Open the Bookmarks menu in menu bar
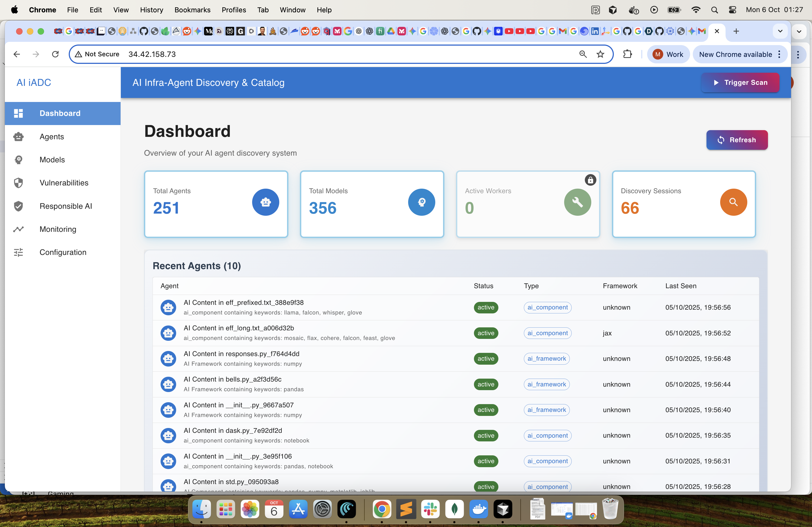This screenshot has height=527, width=812. click(x=192, y=10)
